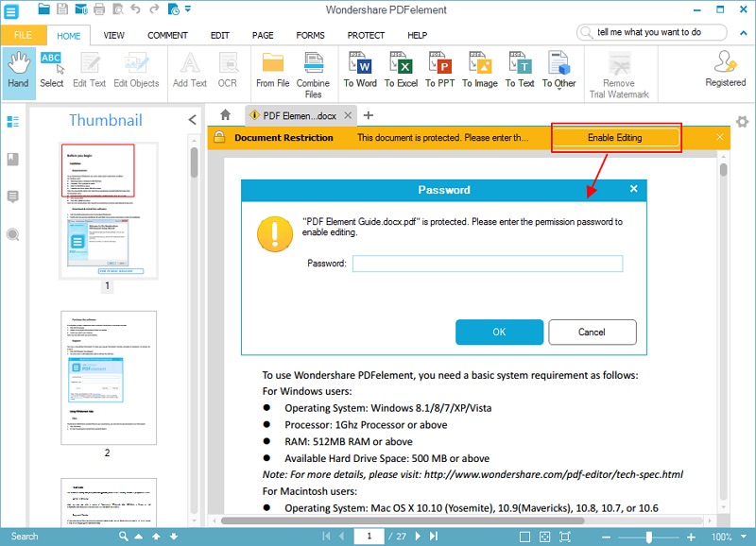Click the redo arrow in title bar
The height and width of the screenshot is (546, 756).
tap(154, 9)
